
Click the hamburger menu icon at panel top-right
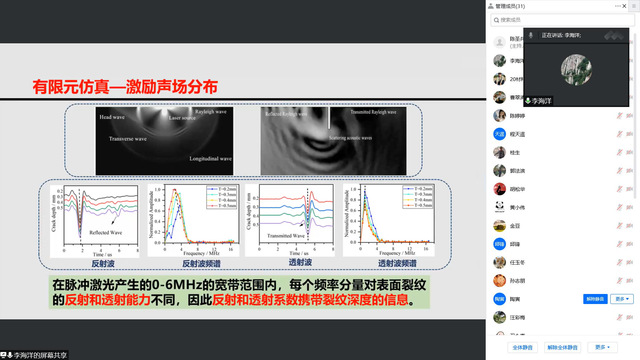point(634,6)
